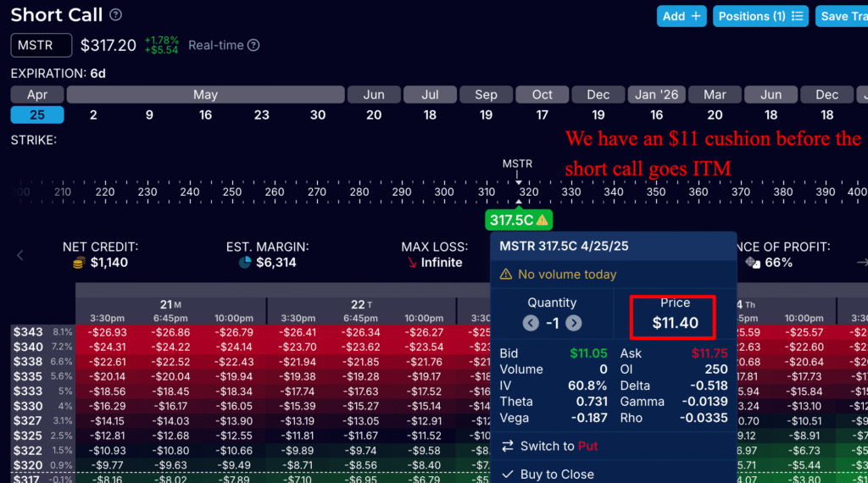Click the Add button
Viewport: 868px width, 483px height.
click(682, 16)
